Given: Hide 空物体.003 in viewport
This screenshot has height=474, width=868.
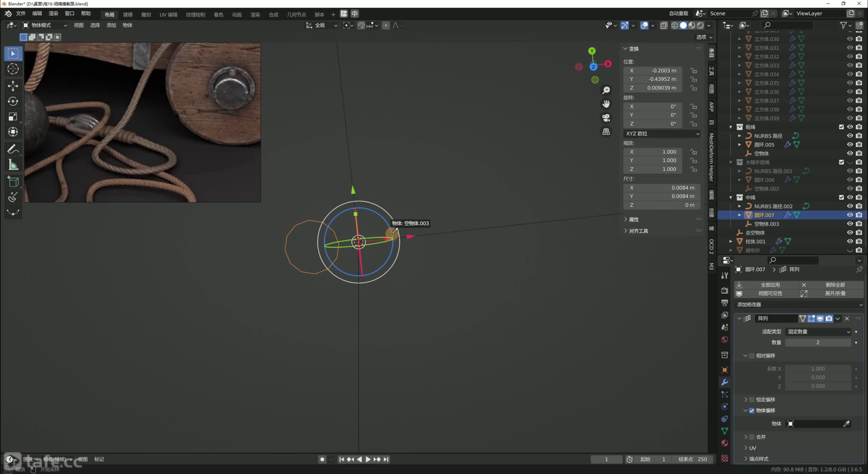Looking at the screenshot, I should point(850,224).
